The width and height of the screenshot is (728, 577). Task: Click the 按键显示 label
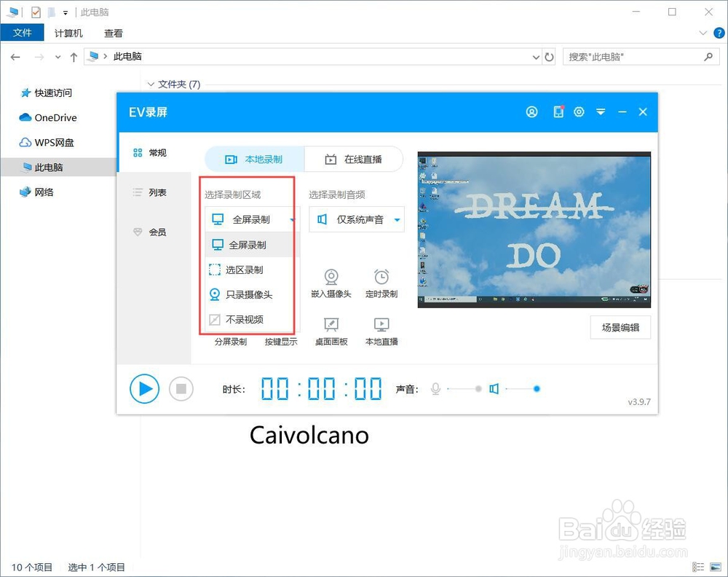tap(281, 342)
